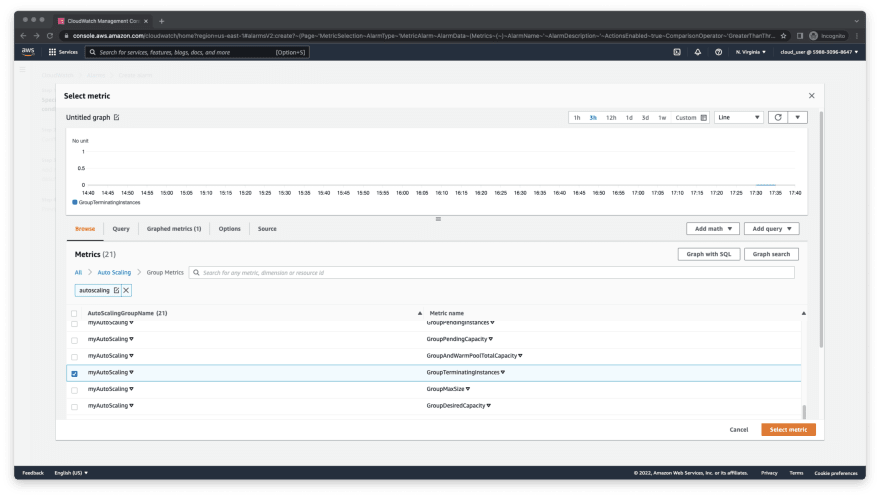This screenshot has width=880, height=497.
Task: Check the GroupPendingInstances row checkbox
Action: pyautogui.click(x=74, y=324)
